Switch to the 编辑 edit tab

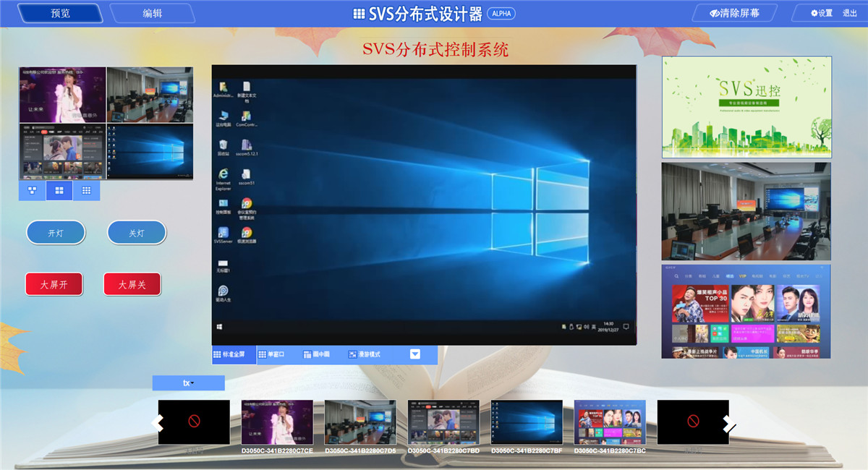click(153, 12)
